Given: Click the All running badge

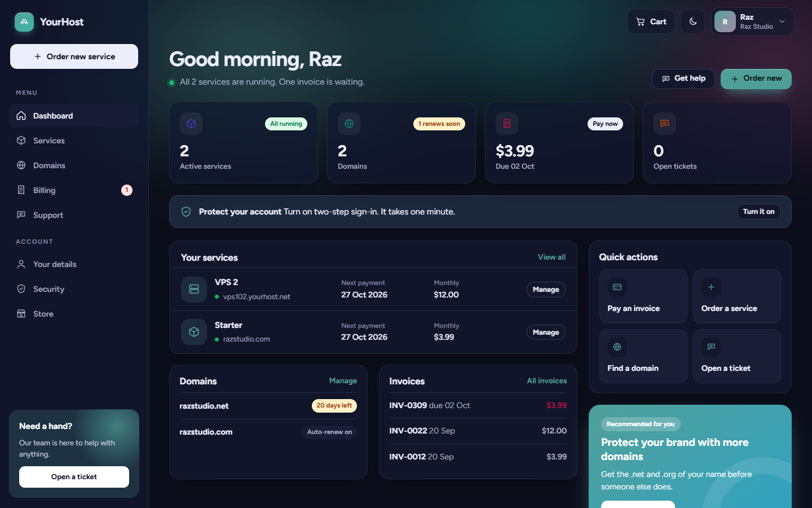Looking at the screenshot, I should click(286, 124).
